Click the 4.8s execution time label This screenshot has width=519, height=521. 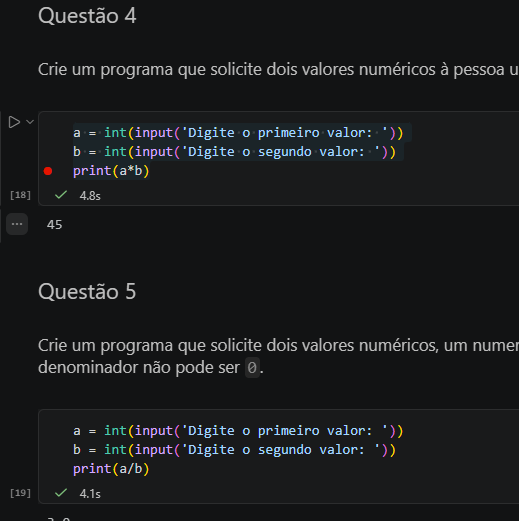pyautogui.click(x=90, y=196)
